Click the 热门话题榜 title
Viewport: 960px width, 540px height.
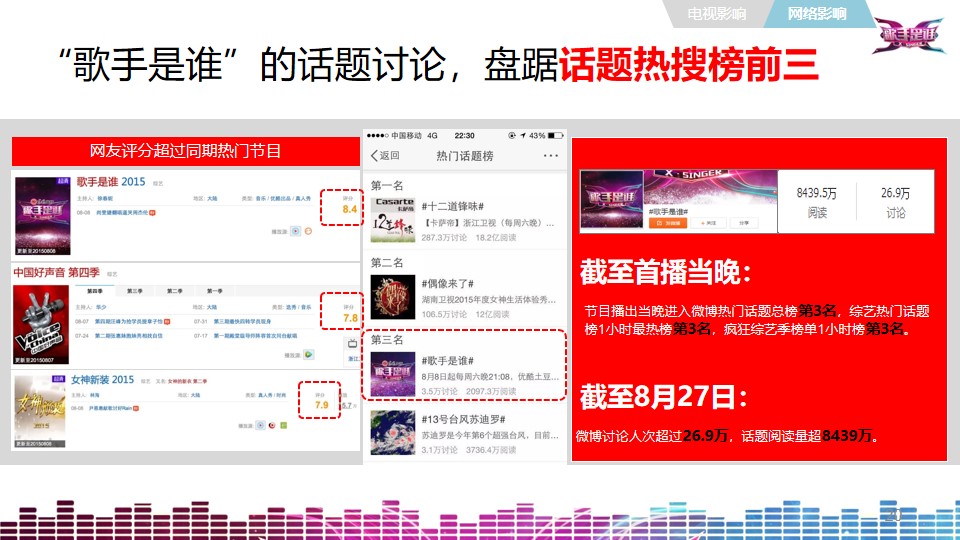tap(465, 156)
